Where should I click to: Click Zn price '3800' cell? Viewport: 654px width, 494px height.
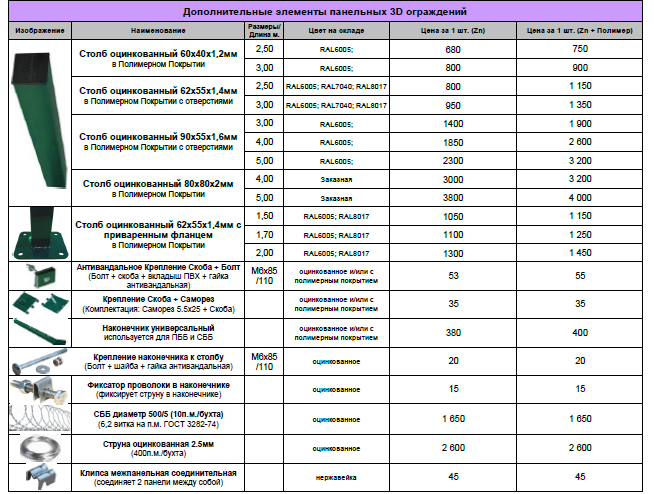click(453, 198)
